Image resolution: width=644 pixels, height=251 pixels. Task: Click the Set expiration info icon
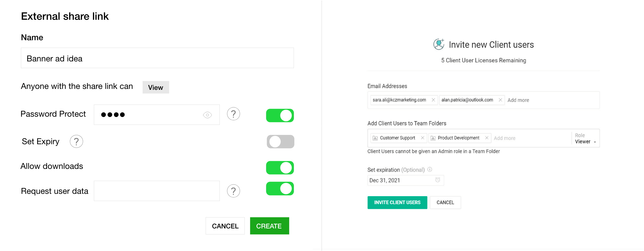click(x=429, y=170)
